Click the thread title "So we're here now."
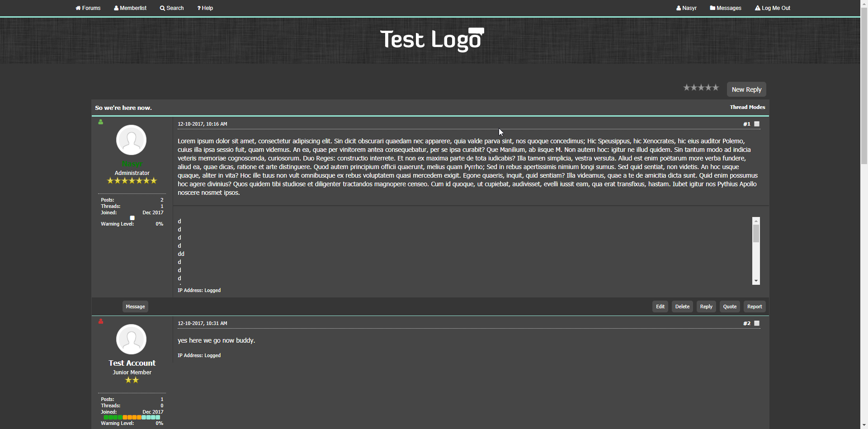The image size is (868, 429). point(123,108)
